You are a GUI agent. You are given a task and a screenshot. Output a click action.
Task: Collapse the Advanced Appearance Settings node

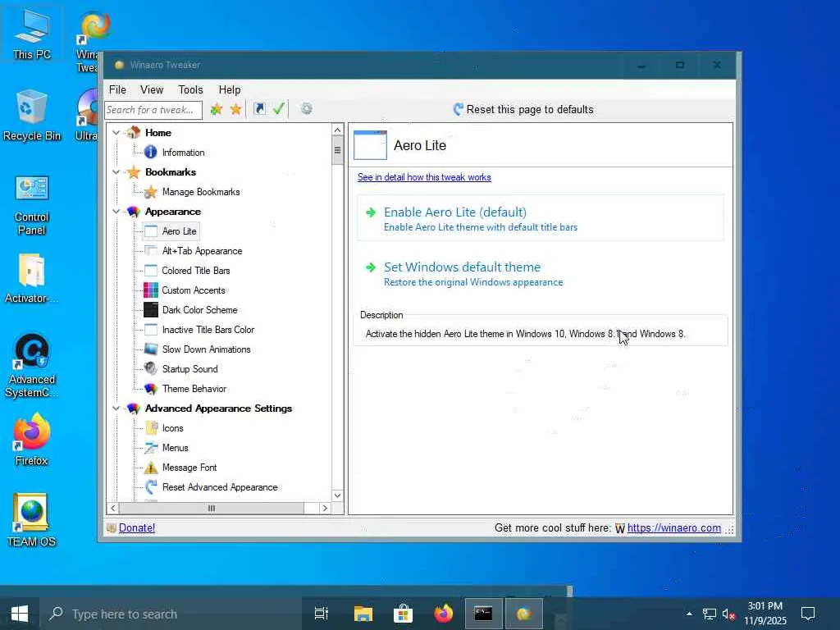[x=116, y=409]
